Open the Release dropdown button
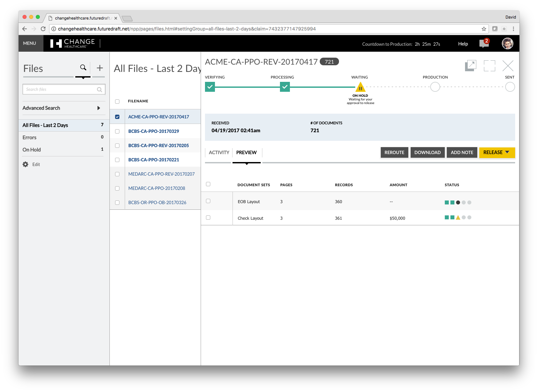This screenshot has height=392, width=538. (x=497, y=152)
